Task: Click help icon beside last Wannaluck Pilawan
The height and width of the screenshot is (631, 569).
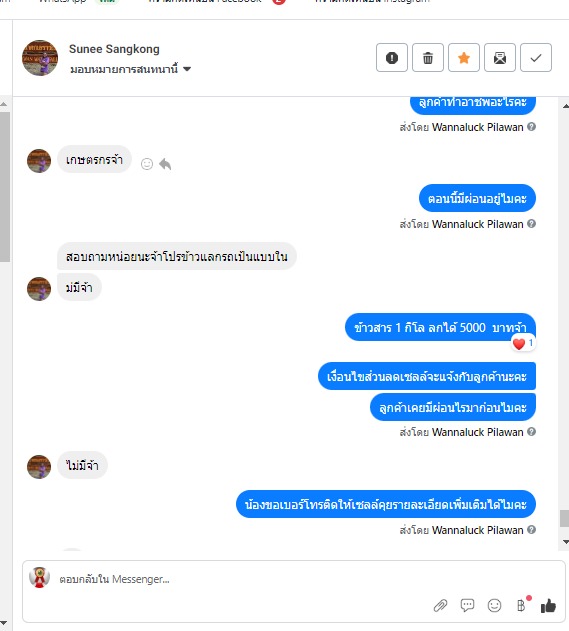Action: pos(531,530)
